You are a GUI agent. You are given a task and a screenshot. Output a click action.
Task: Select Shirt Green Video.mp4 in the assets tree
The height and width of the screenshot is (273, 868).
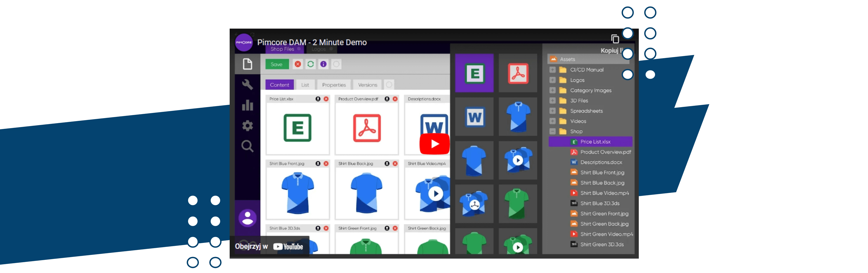(601, 234)
